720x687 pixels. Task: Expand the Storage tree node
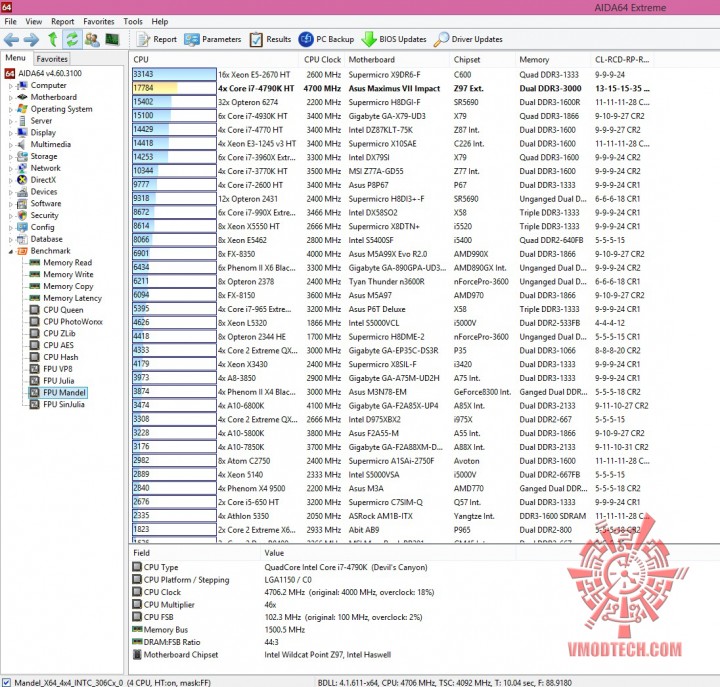pyautogui.click(x=11, y=157)
